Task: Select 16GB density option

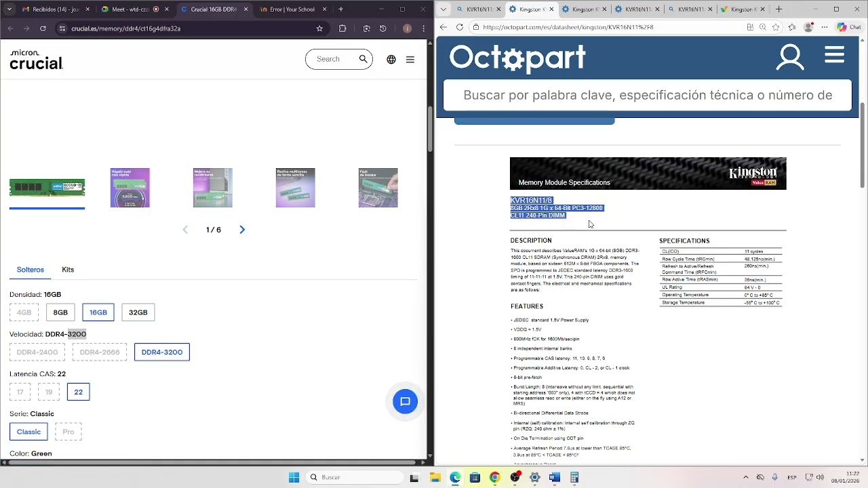Action: [98, 312]
